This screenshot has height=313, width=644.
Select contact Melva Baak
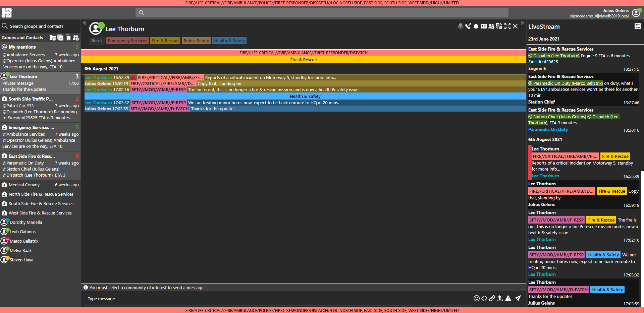40,250
